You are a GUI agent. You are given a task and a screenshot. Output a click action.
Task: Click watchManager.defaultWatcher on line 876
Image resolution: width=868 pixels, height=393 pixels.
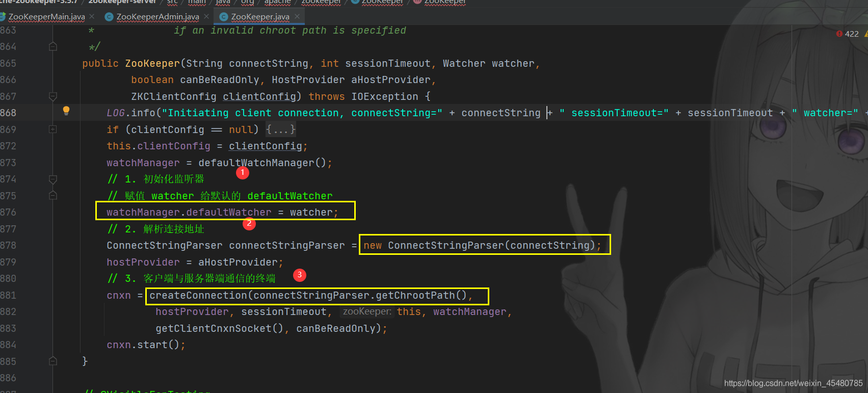(189, 212)
